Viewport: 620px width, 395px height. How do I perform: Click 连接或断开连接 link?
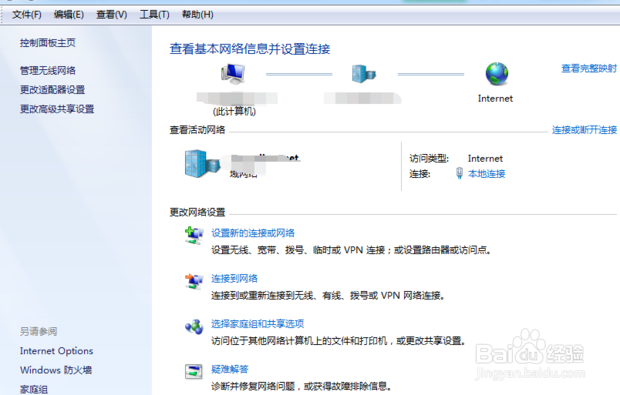584,130
